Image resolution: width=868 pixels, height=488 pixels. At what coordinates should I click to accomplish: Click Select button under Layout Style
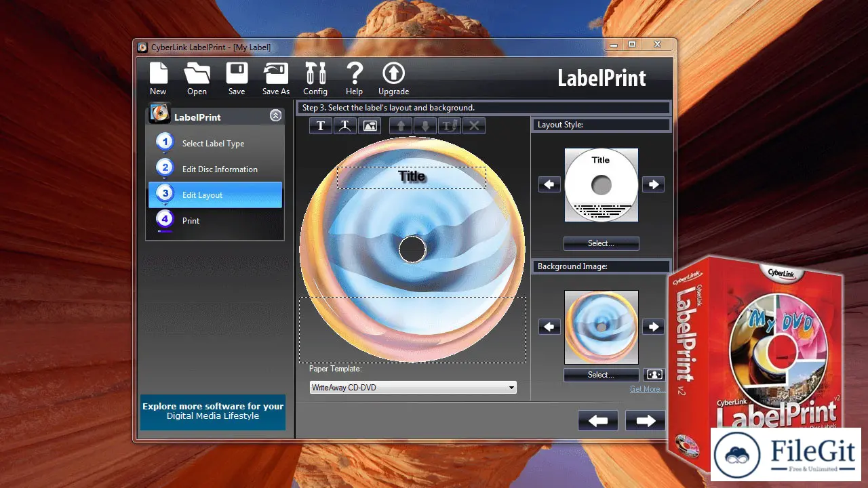pyautogui.click(x=601, y=243)
